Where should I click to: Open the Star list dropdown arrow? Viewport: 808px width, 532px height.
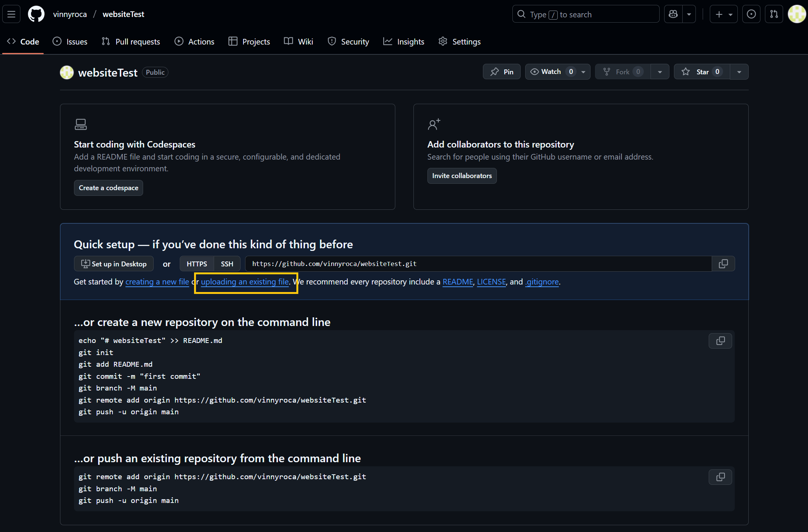[x=739, y=71]
